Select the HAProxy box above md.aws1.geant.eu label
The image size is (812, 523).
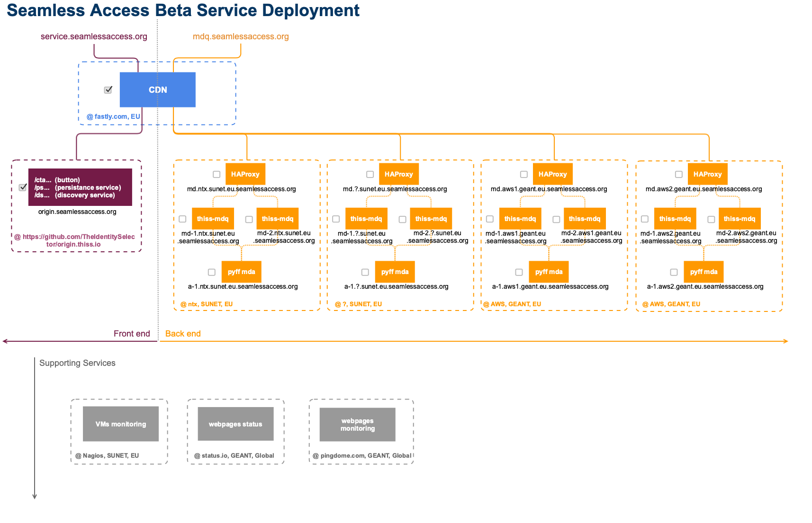[x=553, y=174]
